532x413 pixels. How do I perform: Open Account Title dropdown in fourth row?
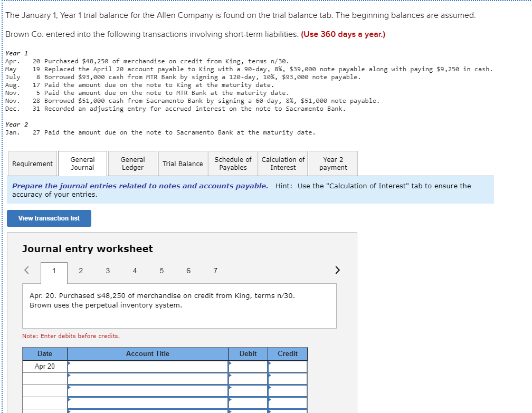[x=148, y=403]
